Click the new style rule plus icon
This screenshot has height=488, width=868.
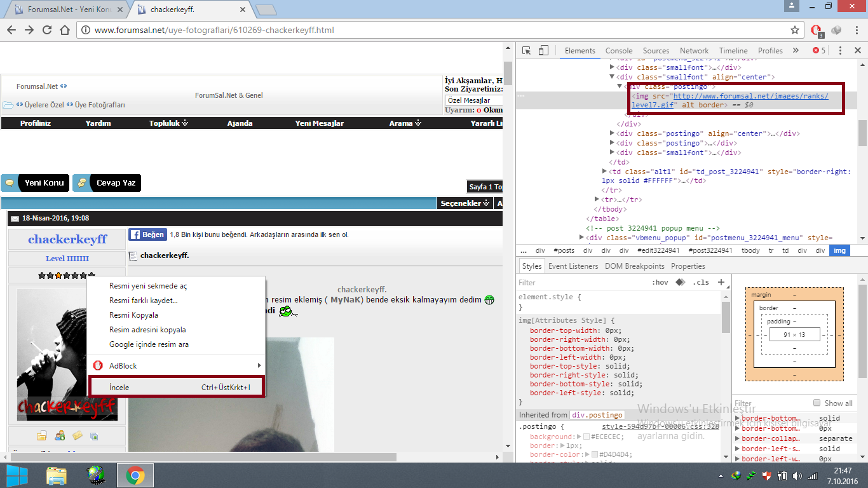click(721, 282)
